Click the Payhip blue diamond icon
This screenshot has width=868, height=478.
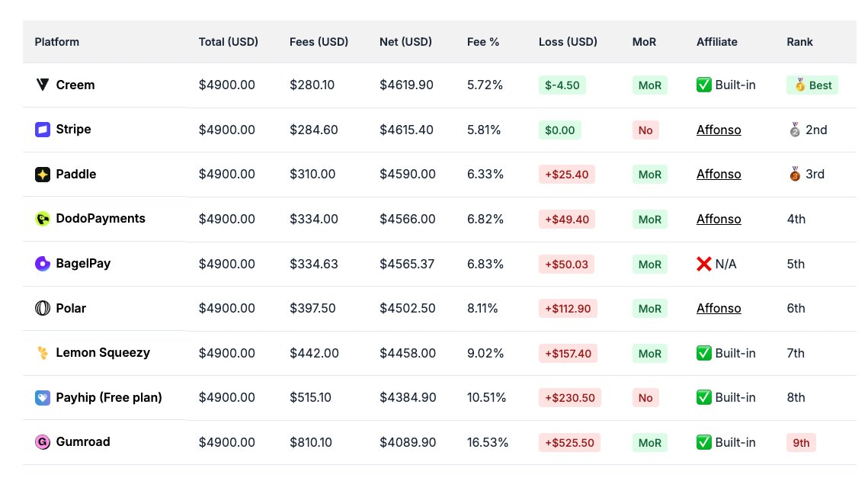42,397
